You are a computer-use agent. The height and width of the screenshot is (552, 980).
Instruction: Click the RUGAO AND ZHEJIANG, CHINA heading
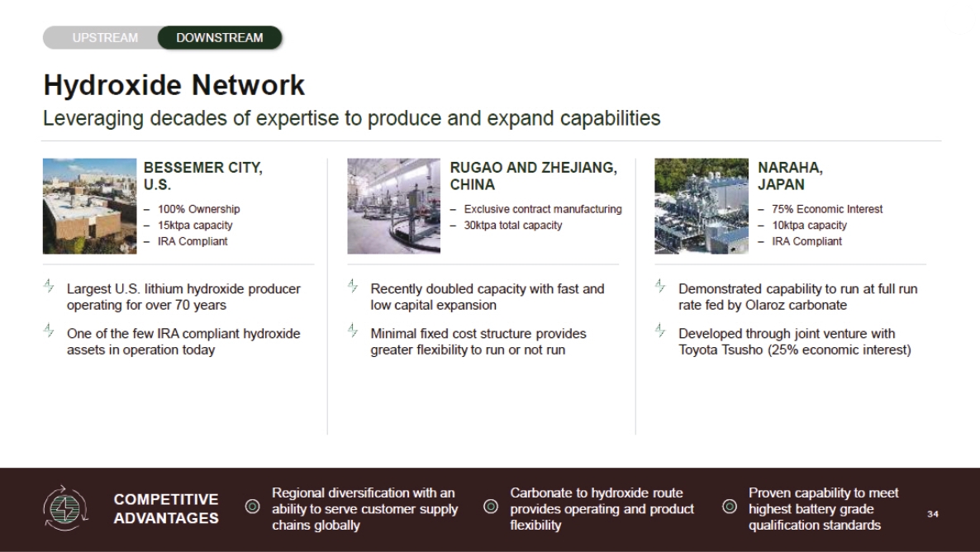pyautogui.click(x=534, y=176)
